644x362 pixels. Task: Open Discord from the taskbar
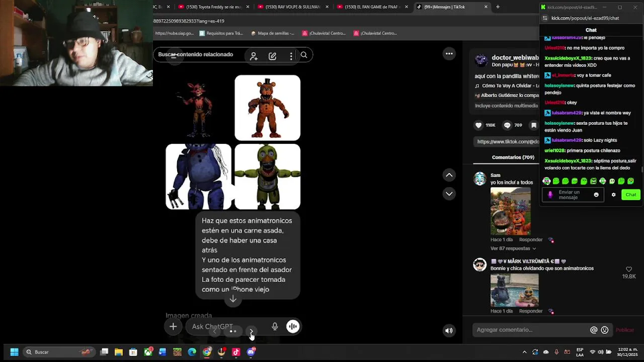[251, 352]
